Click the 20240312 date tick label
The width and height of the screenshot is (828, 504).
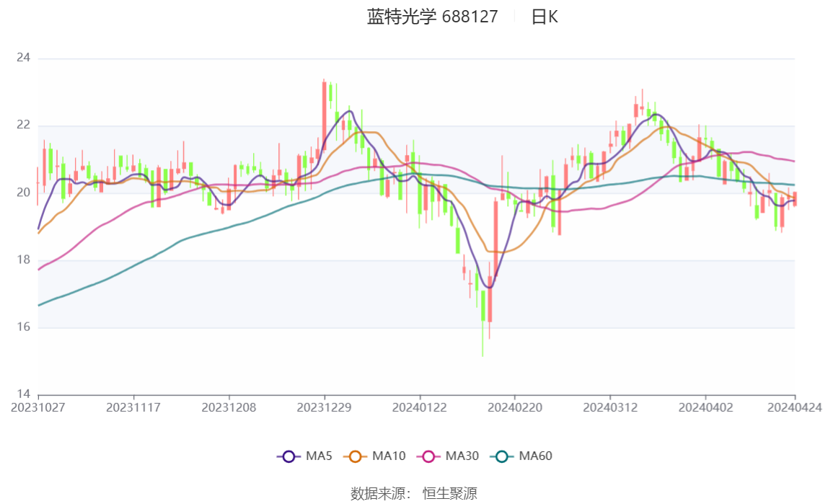pos(610,407)
